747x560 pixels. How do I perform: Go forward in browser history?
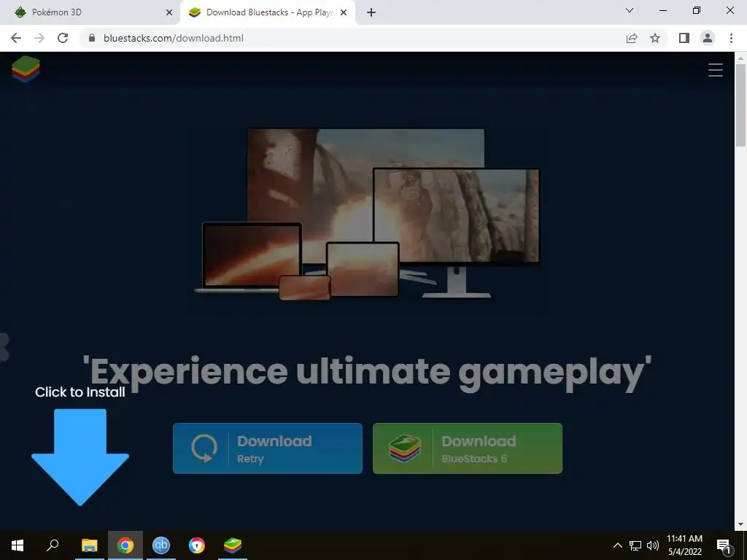point(39,38)
